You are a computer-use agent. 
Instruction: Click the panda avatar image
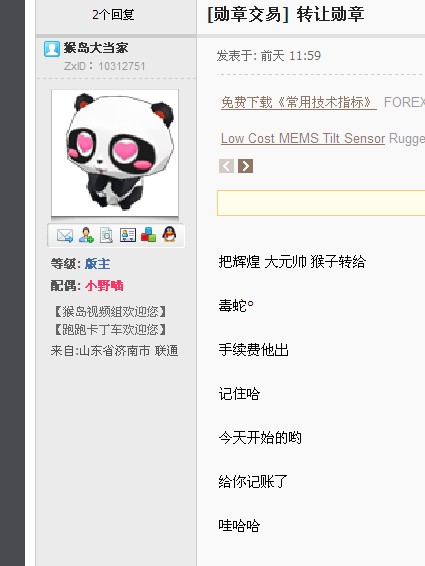[115, 153]
